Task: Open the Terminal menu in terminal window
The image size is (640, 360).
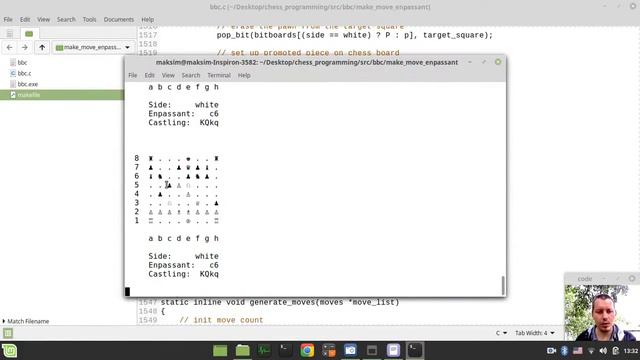Action: click(x=219, y=76)
